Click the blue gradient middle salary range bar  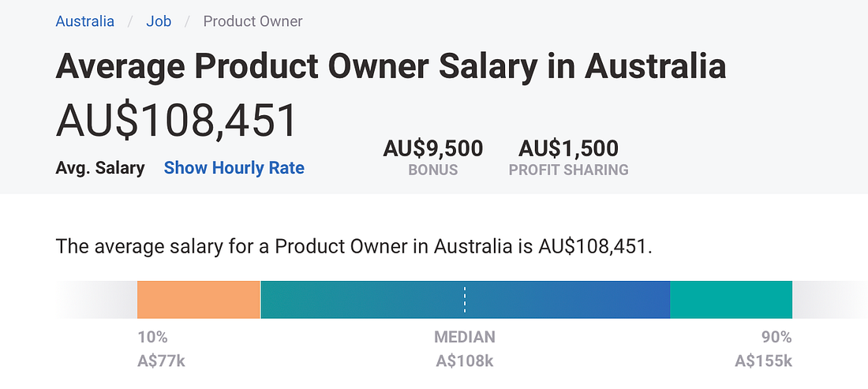tap(465, 299)
